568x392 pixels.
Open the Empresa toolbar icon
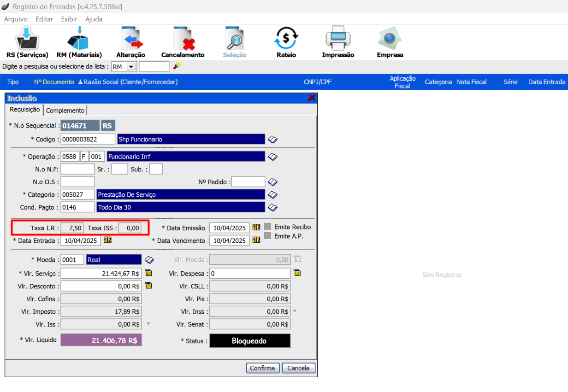coord(390,39)
